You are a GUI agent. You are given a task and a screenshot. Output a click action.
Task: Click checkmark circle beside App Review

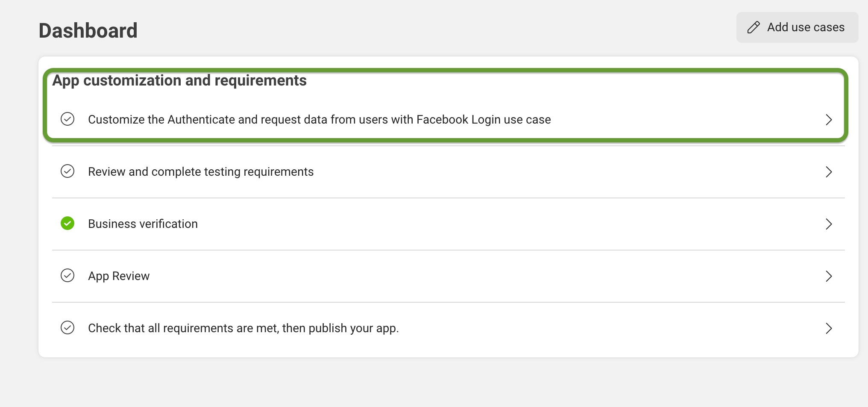click(x=67, y=275)
